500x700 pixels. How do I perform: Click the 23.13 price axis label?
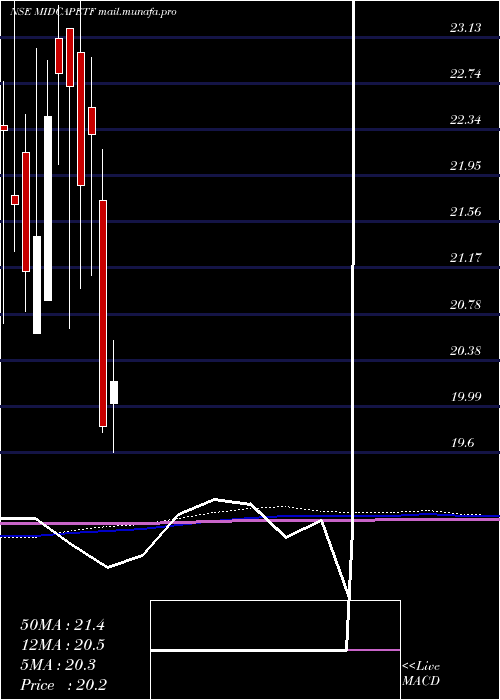point(466,28)
